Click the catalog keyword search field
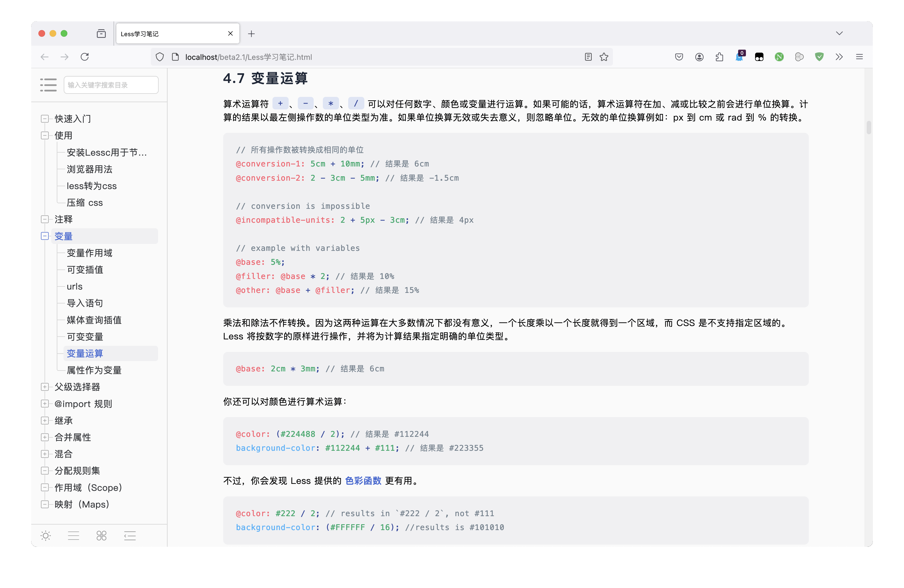 (x=111, y=85)
